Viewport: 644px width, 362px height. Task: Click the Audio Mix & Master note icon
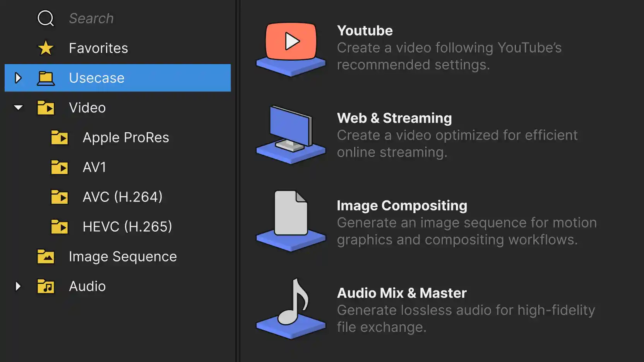(x=291, y=308)
